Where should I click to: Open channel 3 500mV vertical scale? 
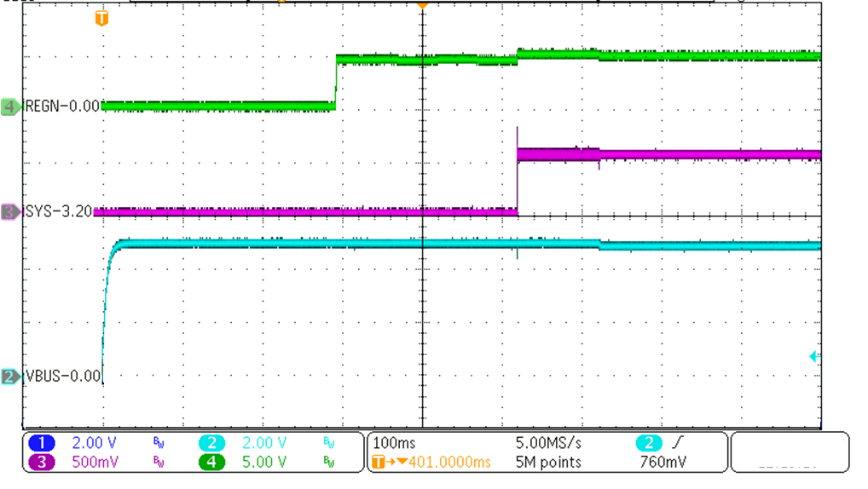pos(95,463)
